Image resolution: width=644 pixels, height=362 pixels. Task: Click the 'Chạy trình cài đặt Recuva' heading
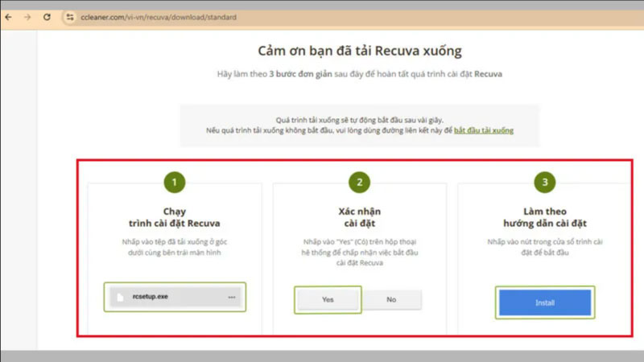[175, 217]
